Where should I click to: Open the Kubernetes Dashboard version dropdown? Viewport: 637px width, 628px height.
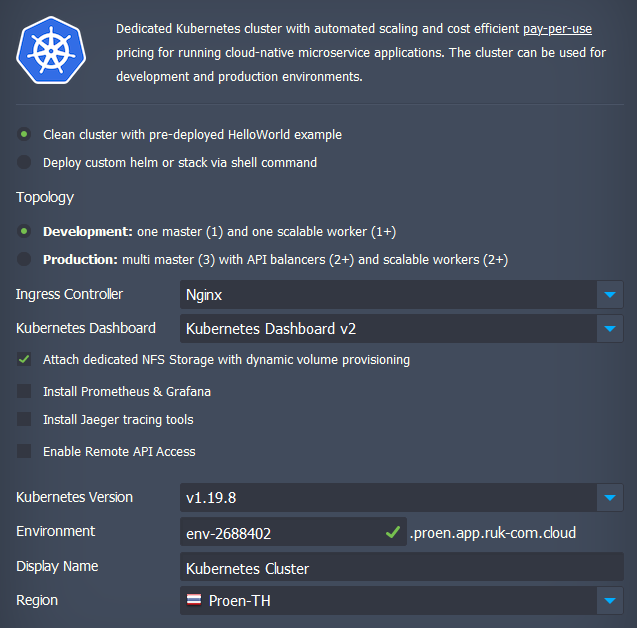click(609, 328)
